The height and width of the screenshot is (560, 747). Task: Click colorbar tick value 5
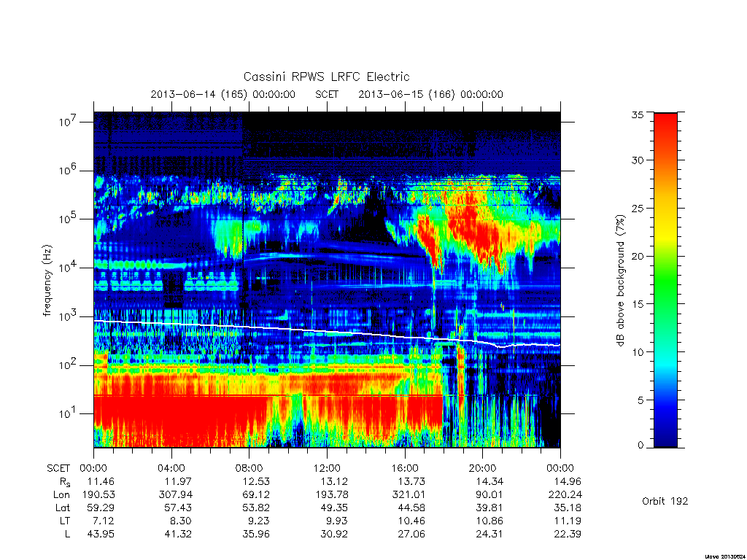click(x=640, y=400)
